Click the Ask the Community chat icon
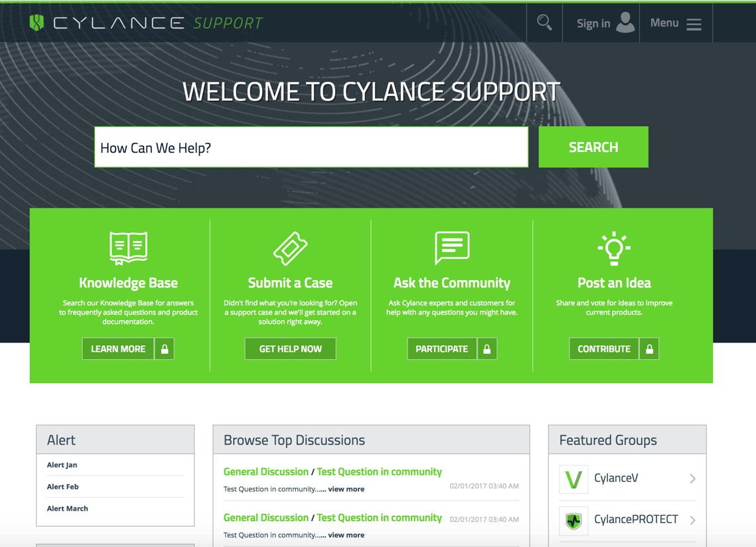The width and height of the screenshot is (756, 547). pyautogui.click(x=452, y=248)
